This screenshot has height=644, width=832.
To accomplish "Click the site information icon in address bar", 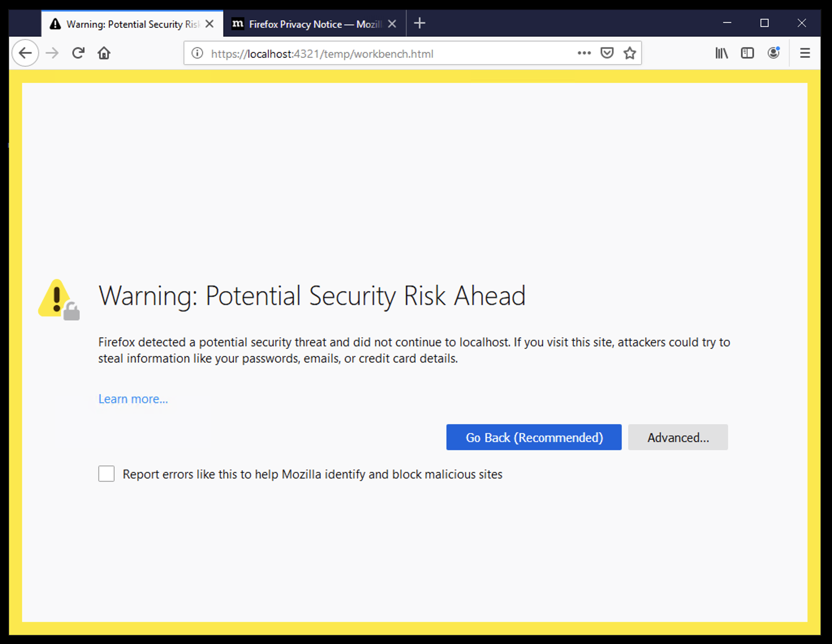I will 196,53.
